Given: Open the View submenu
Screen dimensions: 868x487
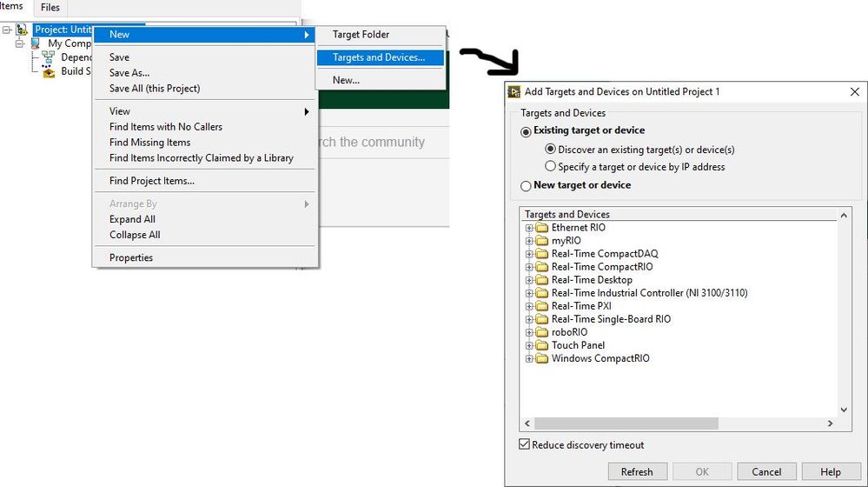Looking at the screenshot, I should (x=205, y=111).
